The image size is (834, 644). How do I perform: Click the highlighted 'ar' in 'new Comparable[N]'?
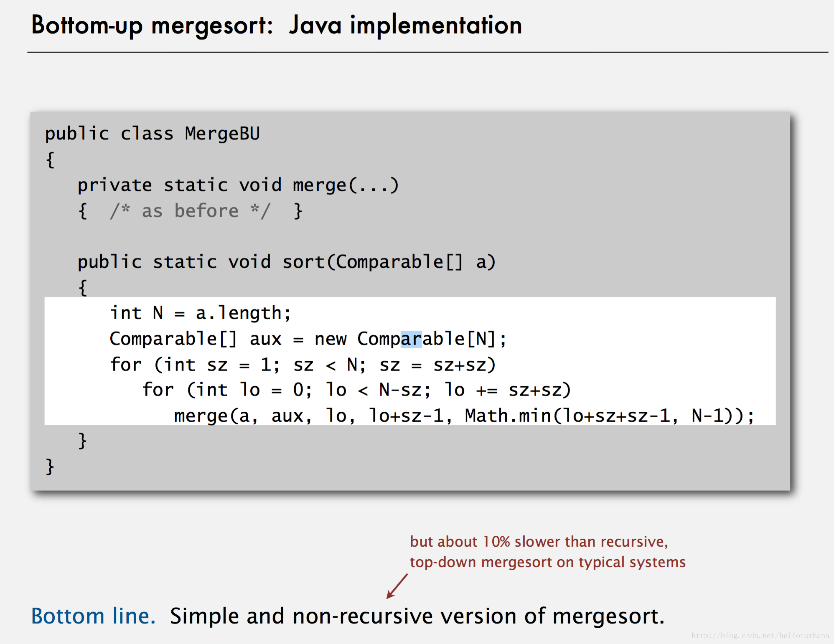pyautogui.click(x=411, y=339)
